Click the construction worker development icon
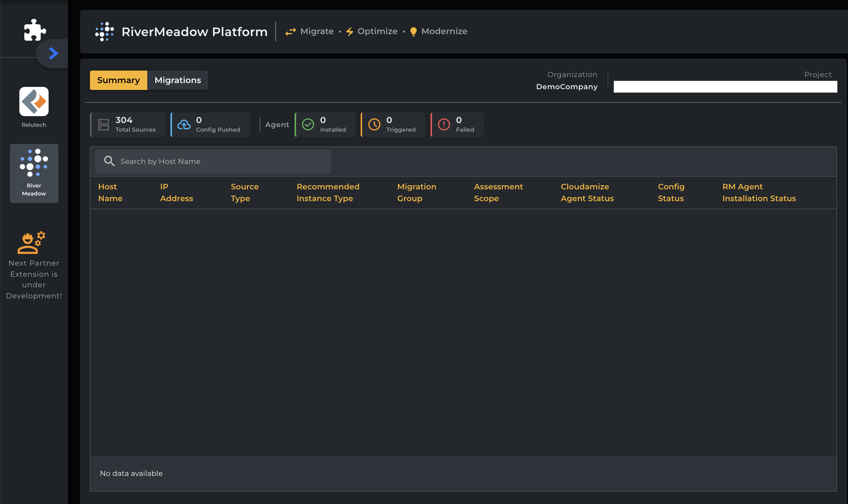This screenshot has width=848, height=504. click(32, 243)
